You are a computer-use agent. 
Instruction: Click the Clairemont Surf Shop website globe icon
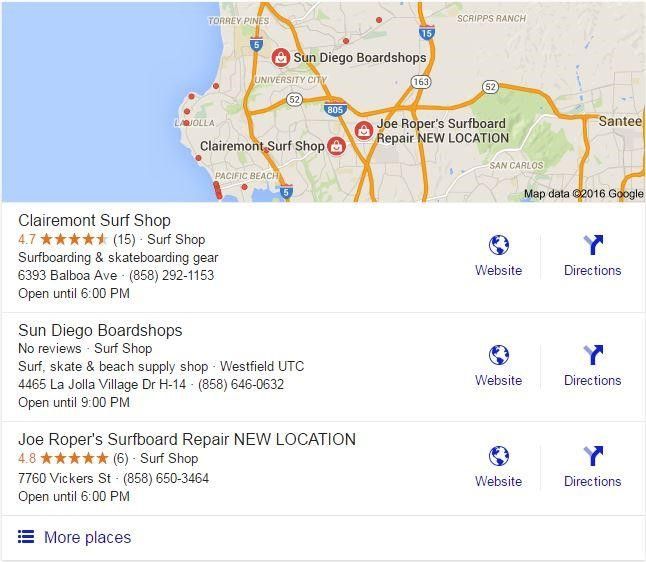click(x=498, y=245)
